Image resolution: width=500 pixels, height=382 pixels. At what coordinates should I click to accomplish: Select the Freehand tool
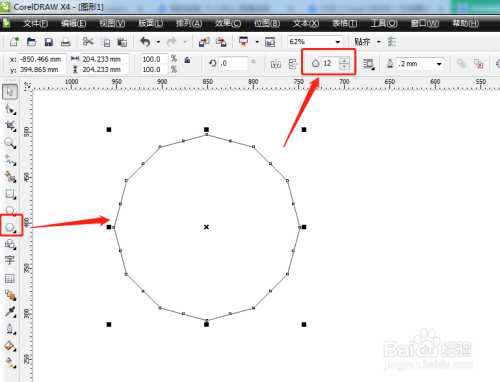[10, 160]
